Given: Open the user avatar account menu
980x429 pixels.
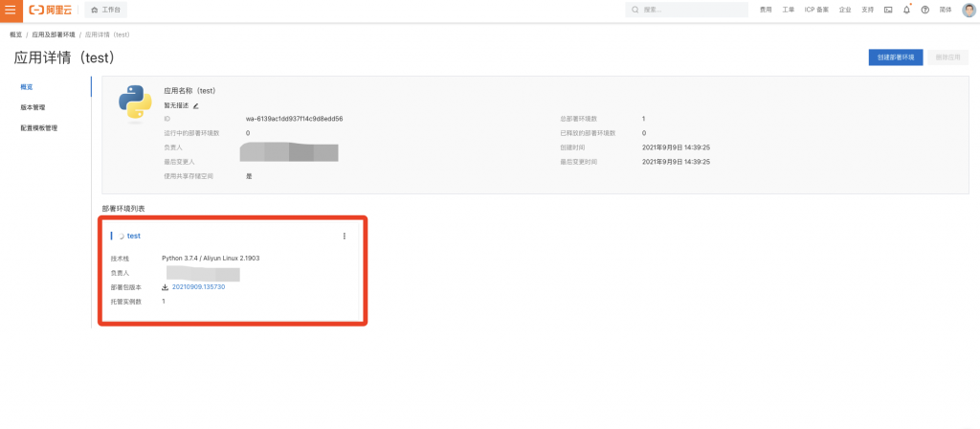Looking at the screenshot, I should pyautogui.click(x=969, y=10).
